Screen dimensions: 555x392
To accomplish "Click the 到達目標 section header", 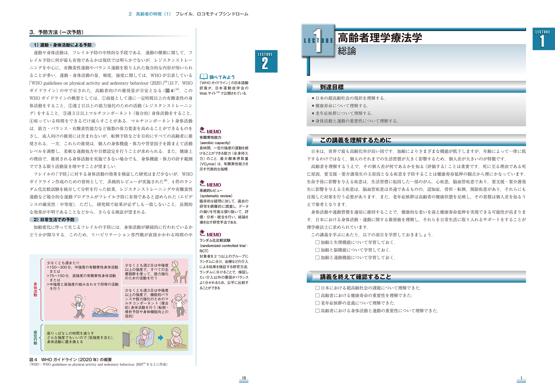I will click(x=416, y=87).
